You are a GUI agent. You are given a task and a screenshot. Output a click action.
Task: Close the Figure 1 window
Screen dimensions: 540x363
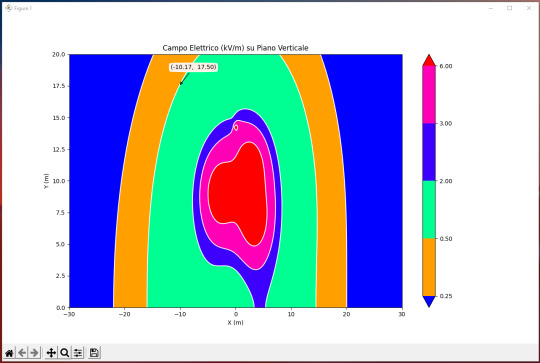529,8
